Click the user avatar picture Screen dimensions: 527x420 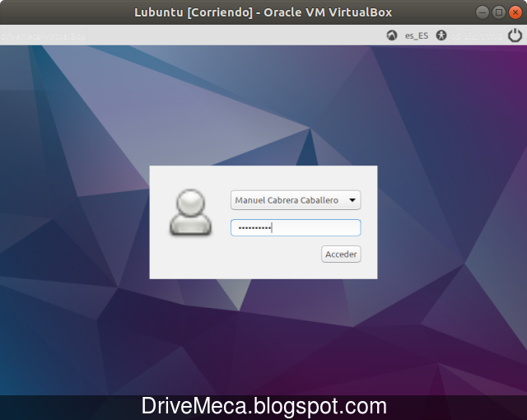[190, 212]
